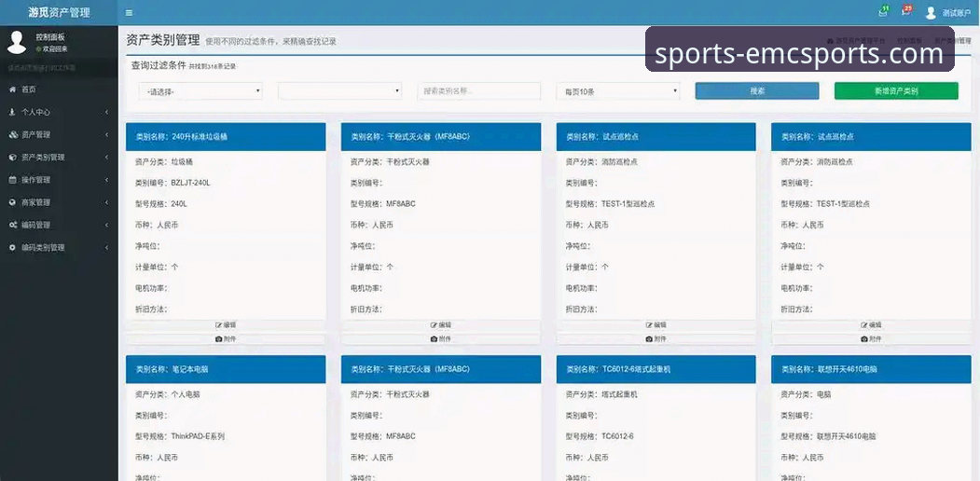Screen dimensions: 980x481
Task: Click the globe icon beside 商家管理
Action: [x=12, y=202]
